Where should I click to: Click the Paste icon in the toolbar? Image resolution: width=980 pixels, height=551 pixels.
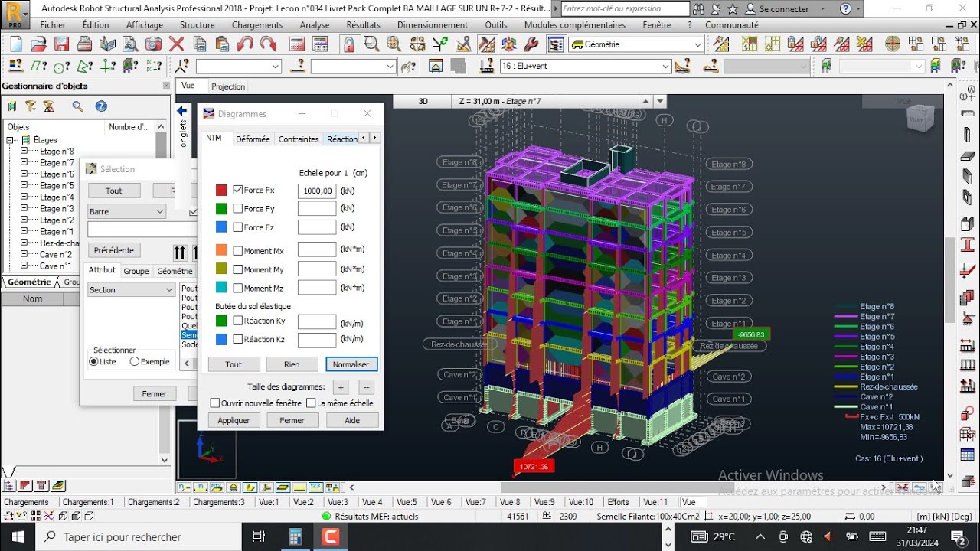(223, 44)
